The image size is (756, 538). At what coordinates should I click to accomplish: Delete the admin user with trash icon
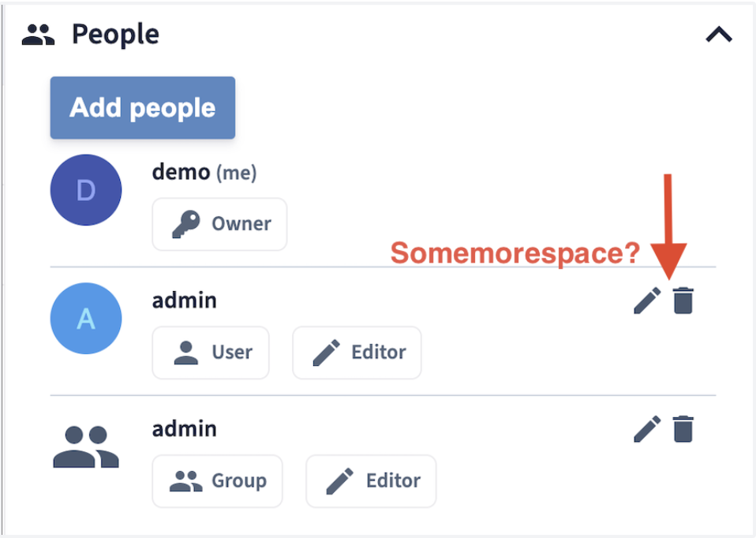[x=683, y=301]
